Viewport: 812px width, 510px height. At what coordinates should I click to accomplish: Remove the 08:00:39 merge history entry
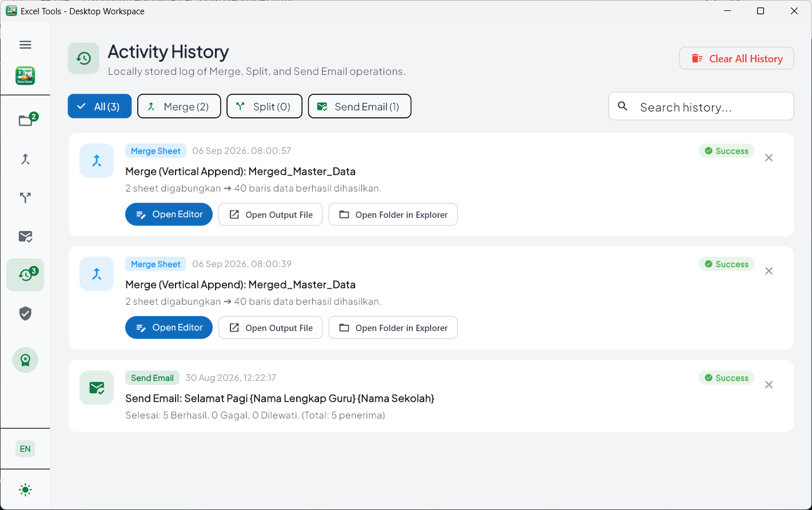pyautogui.click(x=769, y=271)
